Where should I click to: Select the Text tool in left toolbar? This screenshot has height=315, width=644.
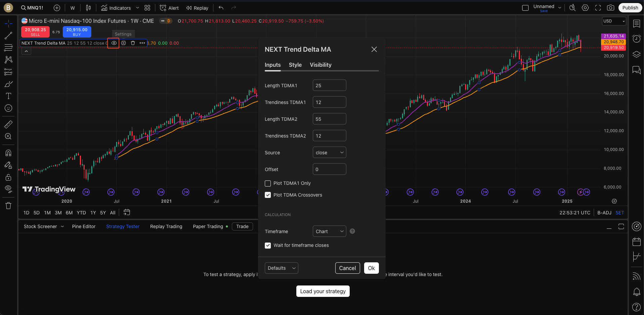coord(8,96)
